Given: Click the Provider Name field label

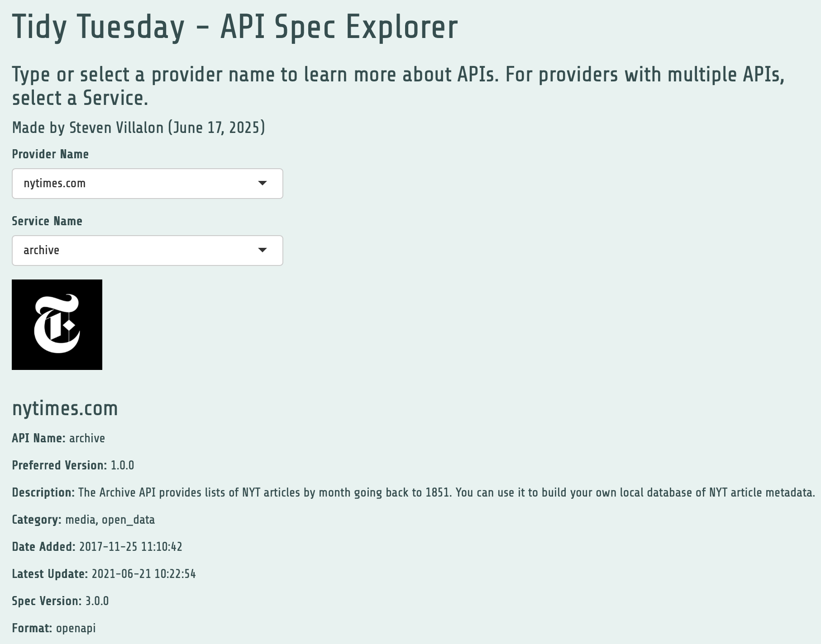Looking at the screenshot, I should pyautogui.click(x=50, y=154).
